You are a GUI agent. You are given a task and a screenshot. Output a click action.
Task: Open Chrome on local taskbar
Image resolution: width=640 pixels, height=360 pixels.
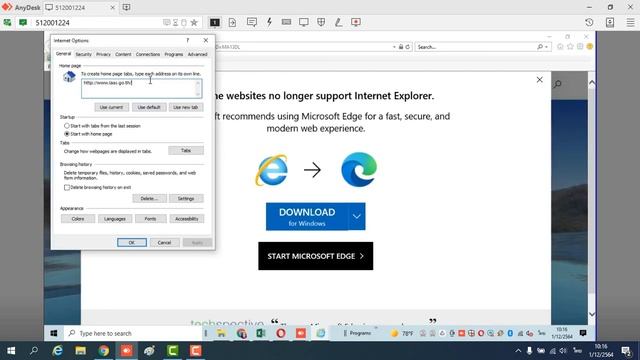click(x=104, y=351)
